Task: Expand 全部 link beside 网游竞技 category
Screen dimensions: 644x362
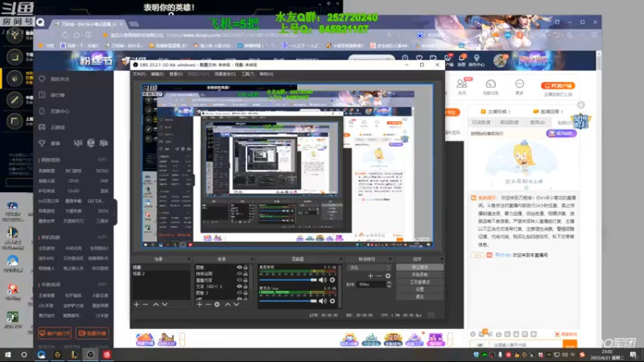Action: [x=102, y=159]
